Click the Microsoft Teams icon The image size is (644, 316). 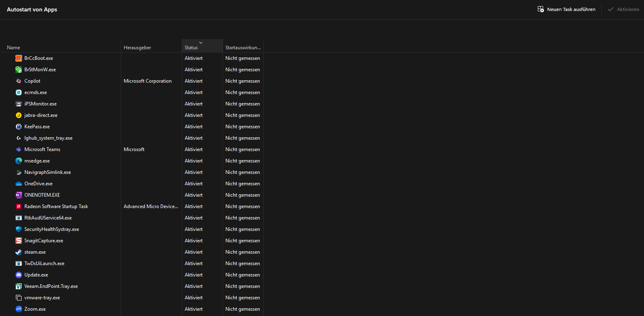[19, 149]
